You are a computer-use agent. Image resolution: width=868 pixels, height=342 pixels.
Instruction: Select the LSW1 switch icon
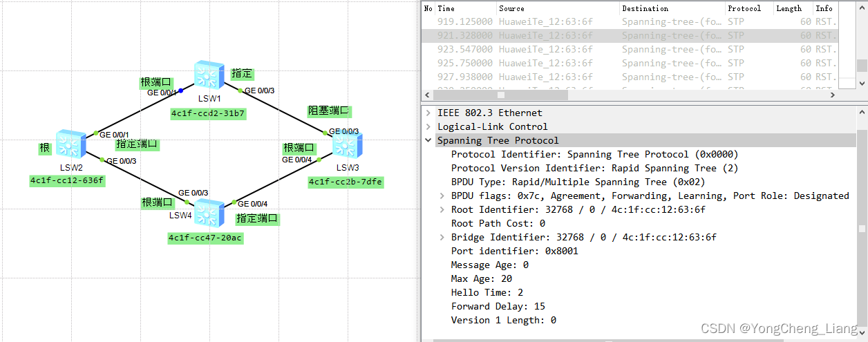click(x=209, y=75)
